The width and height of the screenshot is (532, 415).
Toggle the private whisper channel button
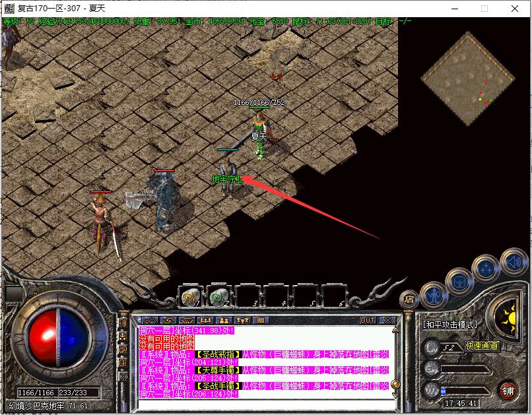(123, 363)
